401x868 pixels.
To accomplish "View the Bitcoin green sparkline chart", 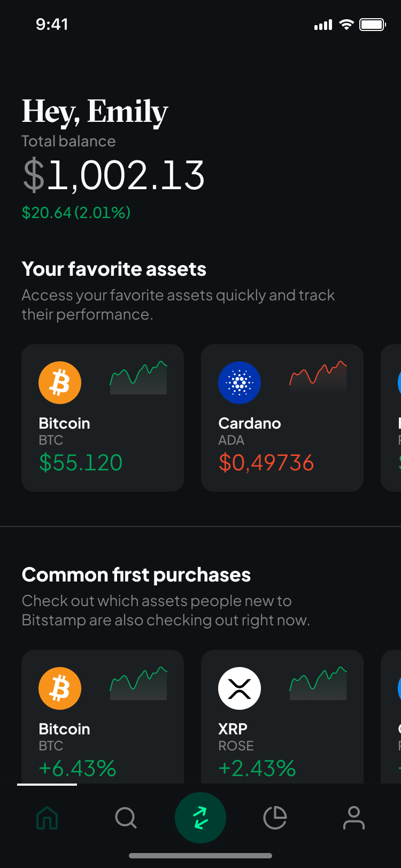I will coord(138,378).
